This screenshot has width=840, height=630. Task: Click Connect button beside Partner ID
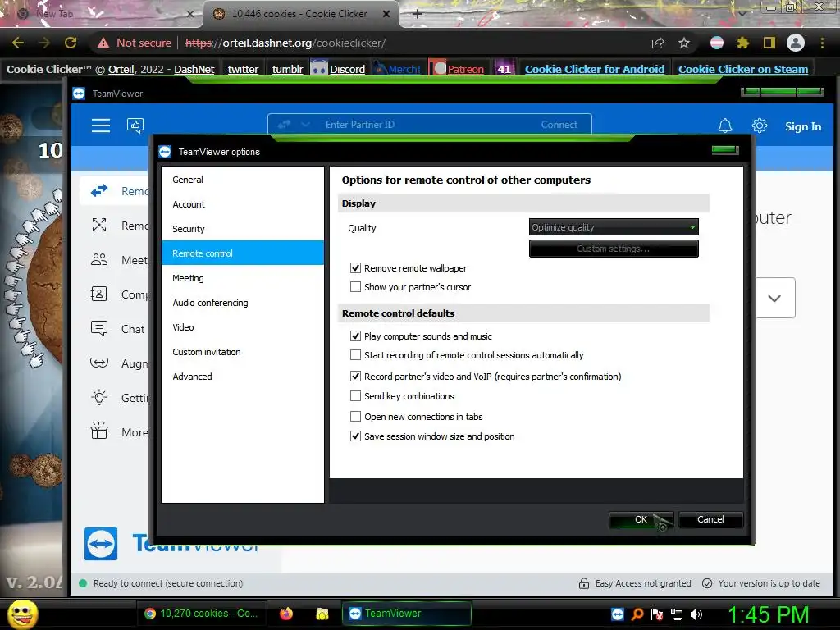click(559, 125)
